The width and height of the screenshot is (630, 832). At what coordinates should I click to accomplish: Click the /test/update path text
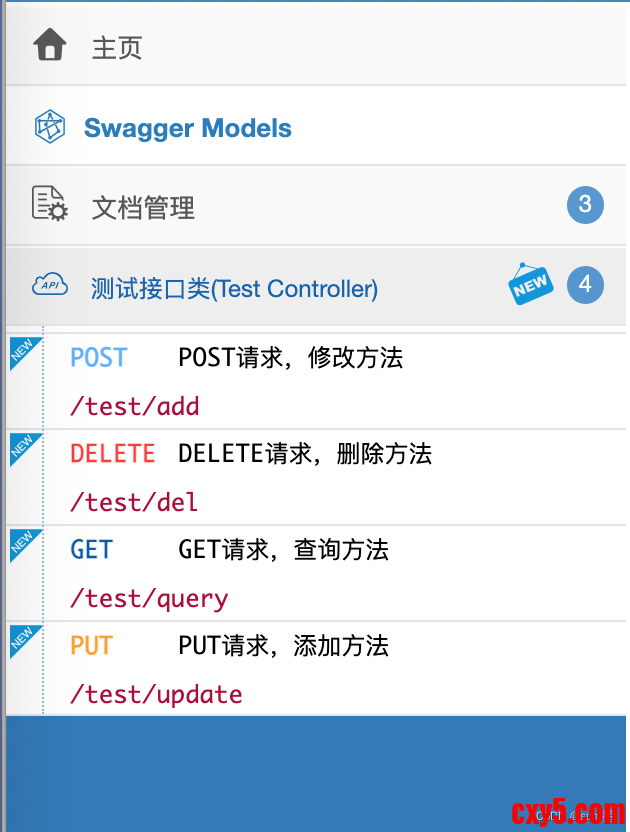[156, 695]
